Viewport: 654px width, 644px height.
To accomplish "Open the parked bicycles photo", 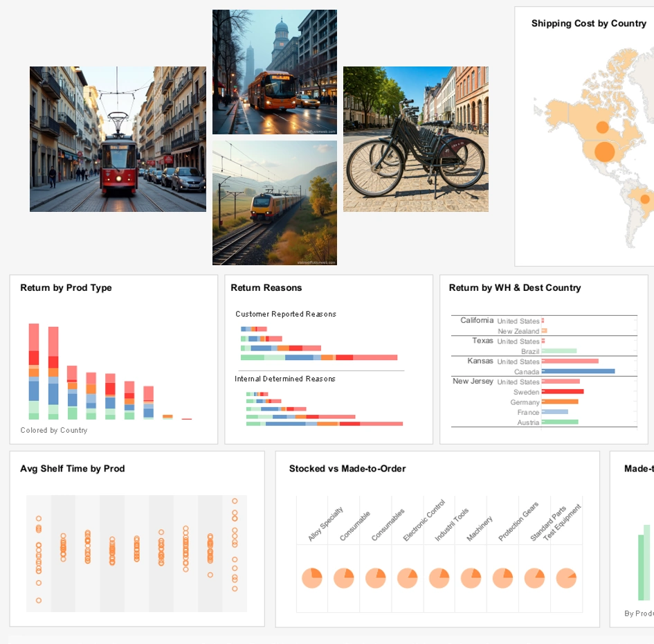I will point(415,138).
